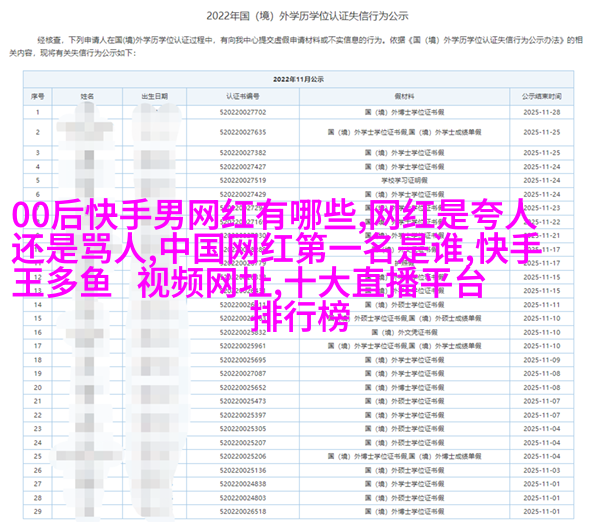Viewport: 600px width, 522px height.
Task: Click serial number 1 in the 序号 column
Action: (x=38, y=112)
